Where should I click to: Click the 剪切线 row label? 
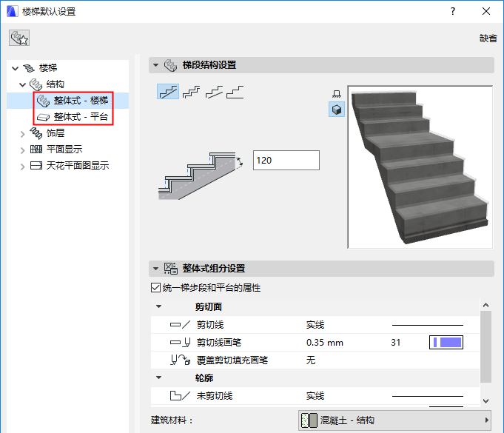point(210,325)
